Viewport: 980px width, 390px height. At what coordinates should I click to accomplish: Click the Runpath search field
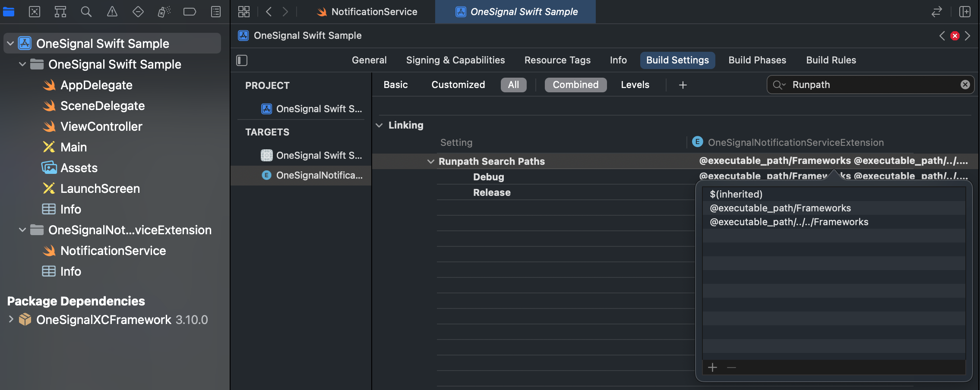(x=870, y=85)
